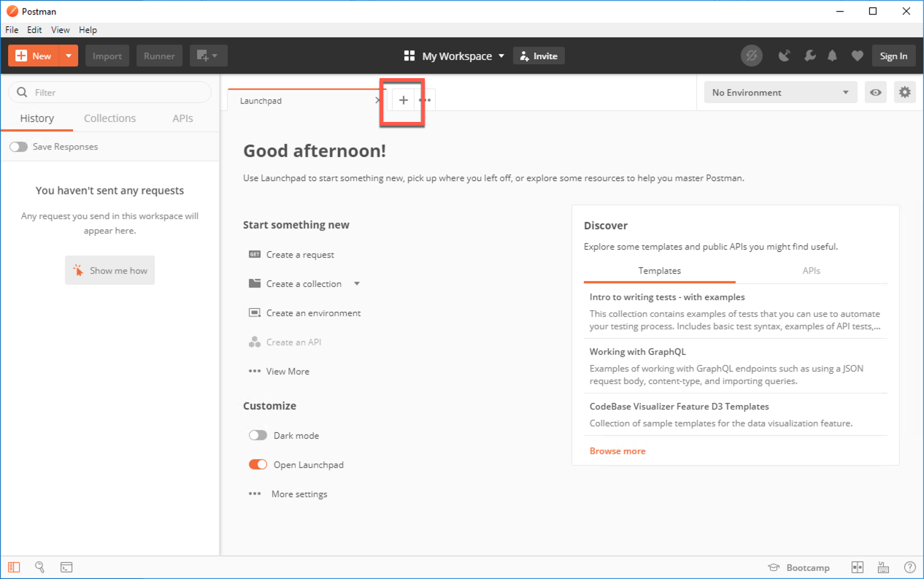Open Find and Replace magnifier icon

(40, 567)
